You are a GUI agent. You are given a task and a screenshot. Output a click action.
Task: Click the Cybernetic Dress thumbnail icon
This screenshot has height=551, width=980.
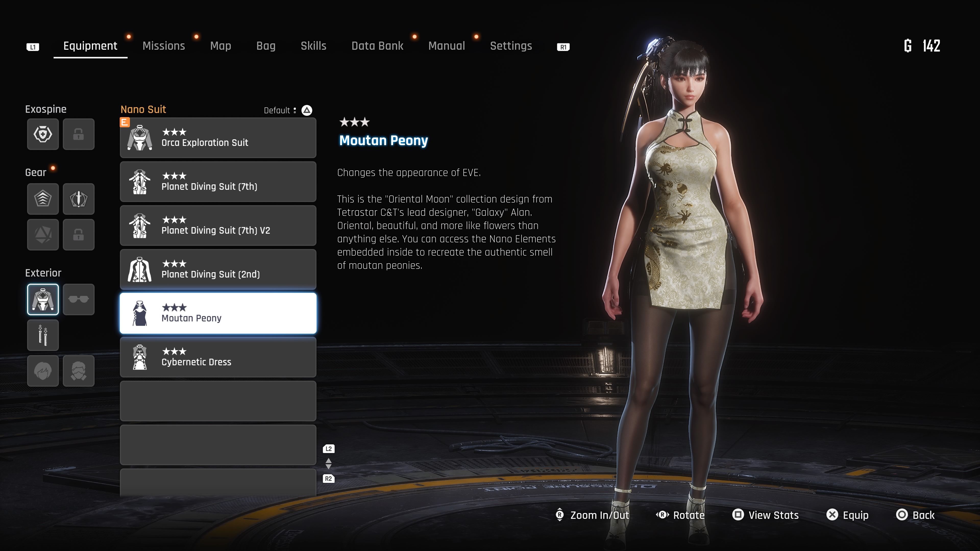click(140, 357)
